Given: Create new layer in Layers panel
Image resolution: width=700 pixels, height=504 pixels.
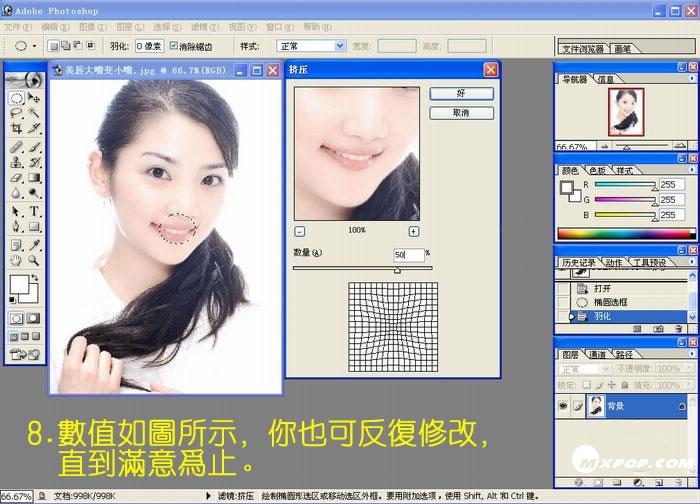Looking at the screenshot, I should [659, 483].
